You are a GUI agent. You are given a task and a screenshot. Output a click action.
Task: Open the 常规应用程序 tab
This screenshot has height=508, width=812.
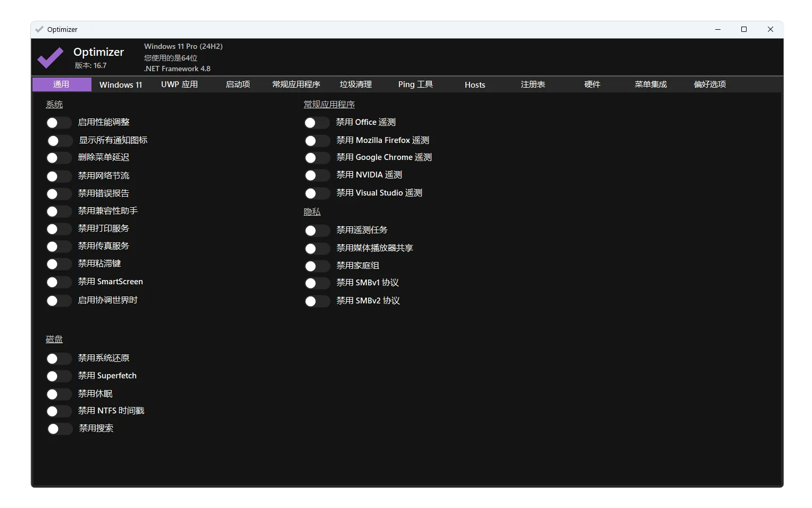[x=296, y=84]
